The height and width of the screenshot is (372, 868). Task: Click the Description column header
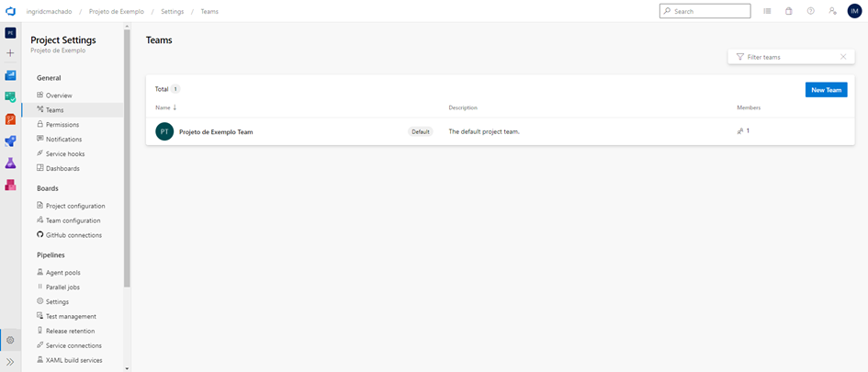click(463, 107)
